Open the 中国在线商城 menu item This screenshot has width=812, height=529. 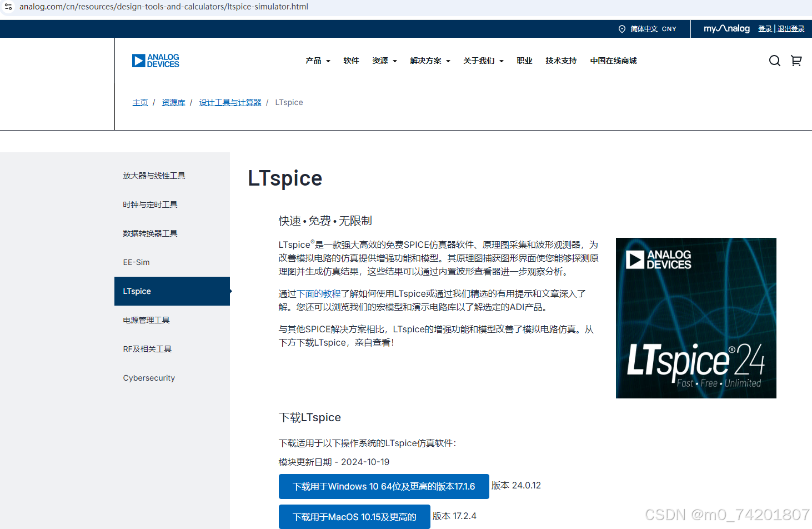coord(613,61)
